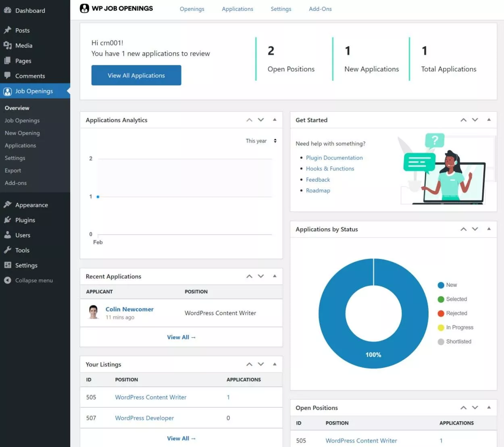Open Colin Newcomer's application

(x=129, y=309)
